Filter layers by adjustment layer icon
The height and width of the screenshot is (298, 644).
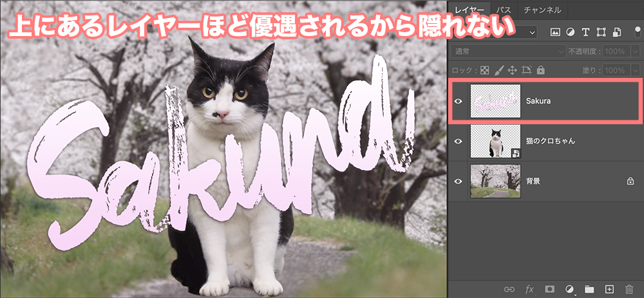pyautogui.click(x=571, y=32)
